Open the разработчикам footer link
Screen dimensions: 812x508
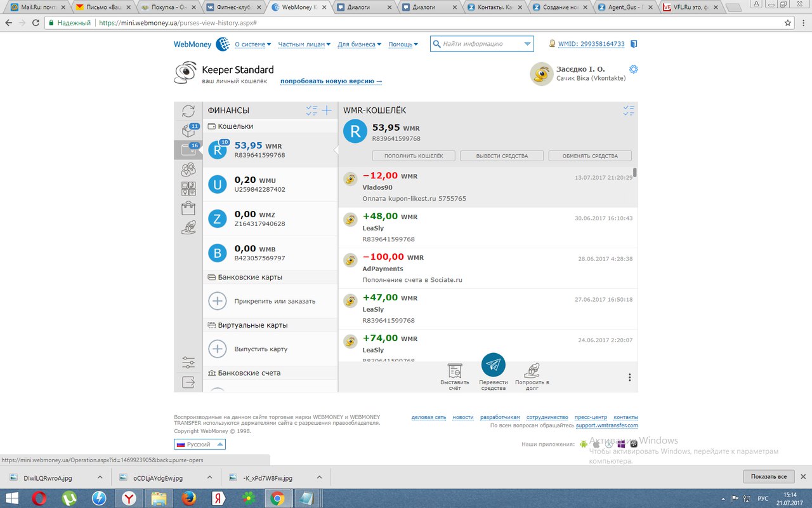(x=500, y=417)
